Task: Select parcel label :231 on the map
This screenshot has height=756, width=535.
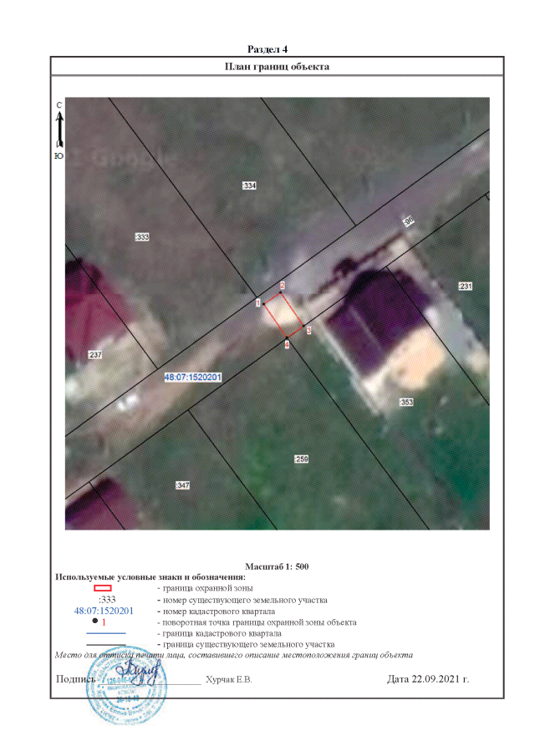Action: pos(466,287)
